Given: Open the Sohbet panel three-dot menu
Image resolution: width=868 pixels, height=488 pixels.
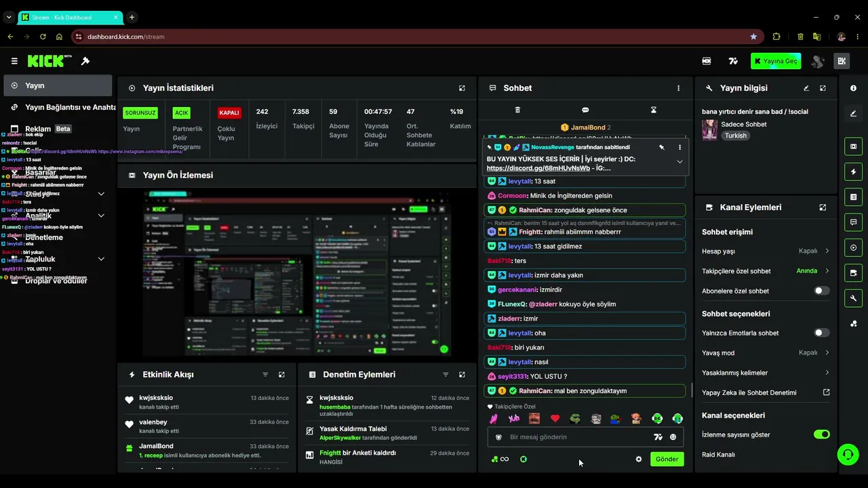Looking at the screenshot, I should click(x=678, y=88).
